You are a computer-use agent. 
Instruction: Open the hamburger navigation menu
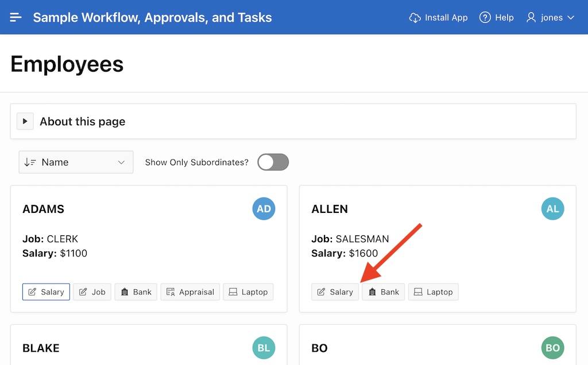coord(16,17)
